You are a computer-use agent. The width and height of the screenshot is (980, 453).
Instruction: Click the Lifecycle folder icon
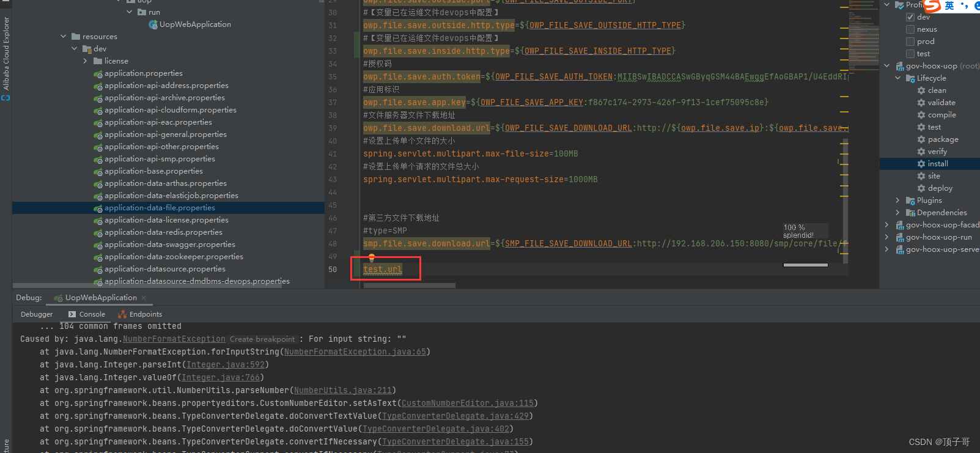point(910,78)
